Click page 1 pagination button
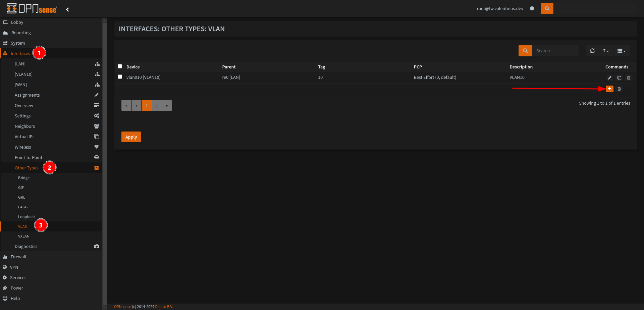This screenshot has width=644, height=310. point(147,105)
